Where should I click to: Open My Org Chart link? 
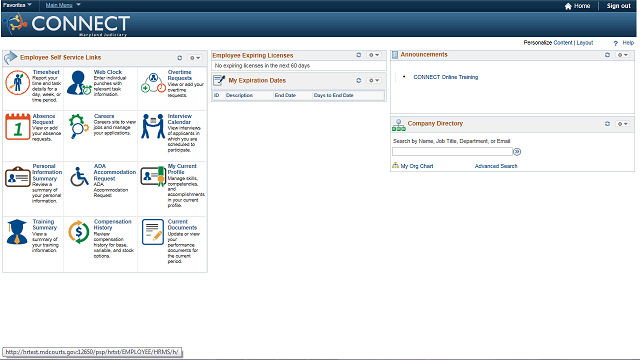[x=417, y=166]
